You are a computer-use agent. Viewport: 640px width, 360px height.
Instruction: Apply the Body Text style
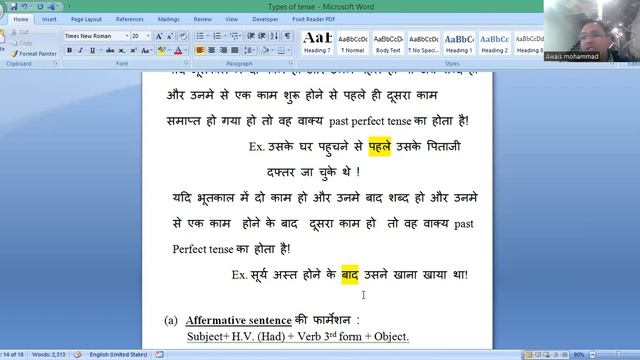pos(388,43)
